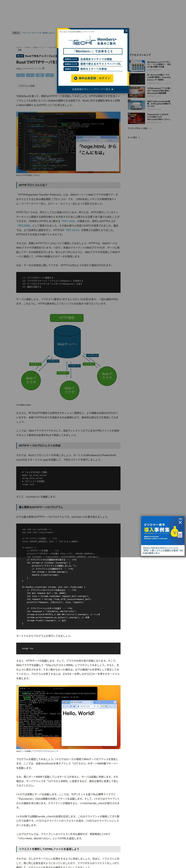Select the プログラミング言語 tag
The height and width of the screenshot is (868, 186).
coord(26,86)
